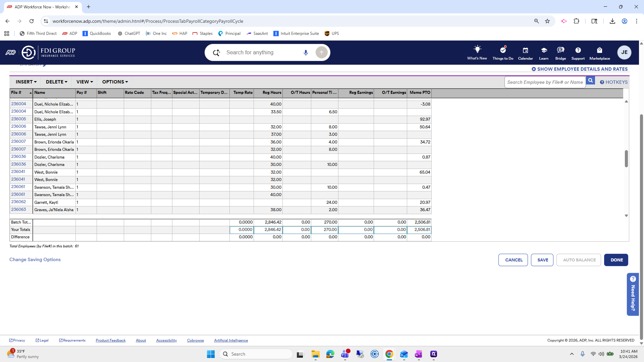Expand the INSERT dropdown menu
644x362 pixels.
[26, 82]
